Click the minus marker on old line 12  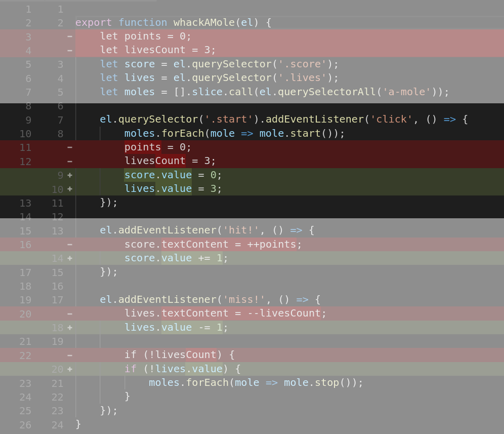[x=70, y=161]
